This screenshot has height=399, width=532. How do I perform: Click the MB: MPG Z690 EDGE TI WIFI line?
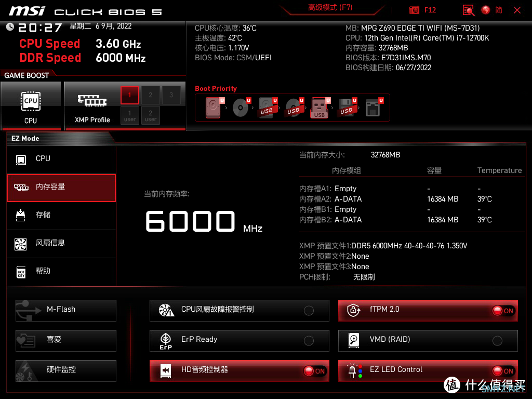point(413,28)
